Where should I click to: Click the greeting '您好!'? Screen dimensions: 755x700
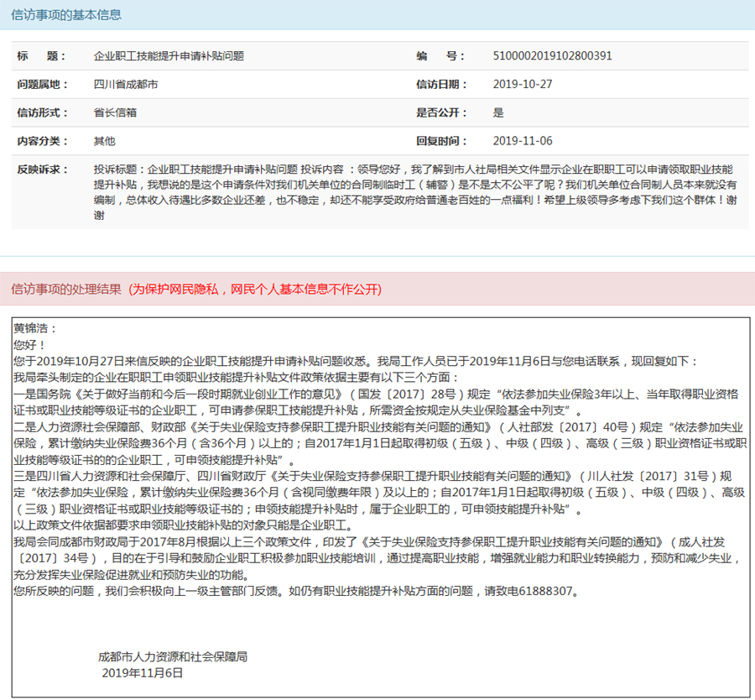29,345
